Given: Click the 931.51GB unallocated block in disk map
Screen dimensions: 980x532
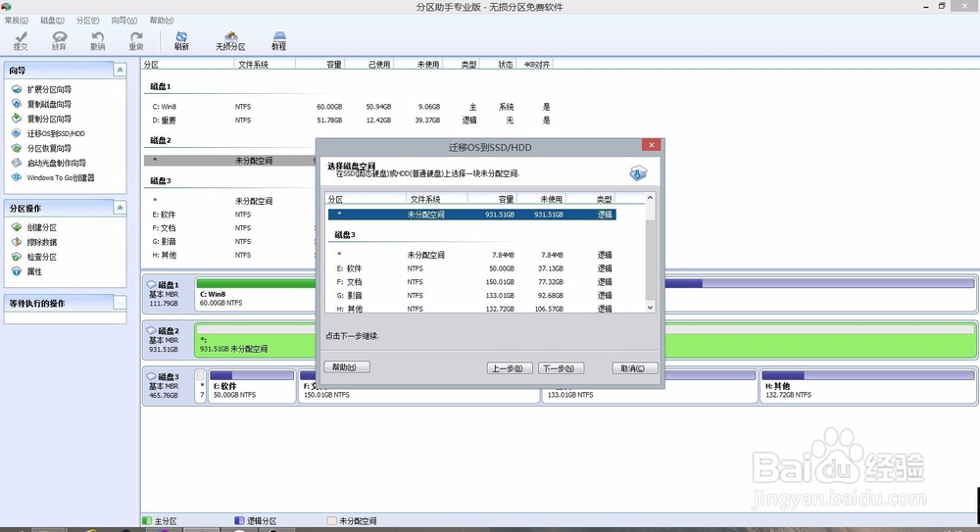Looking at the screenshot, I should (x=256, y=339).
